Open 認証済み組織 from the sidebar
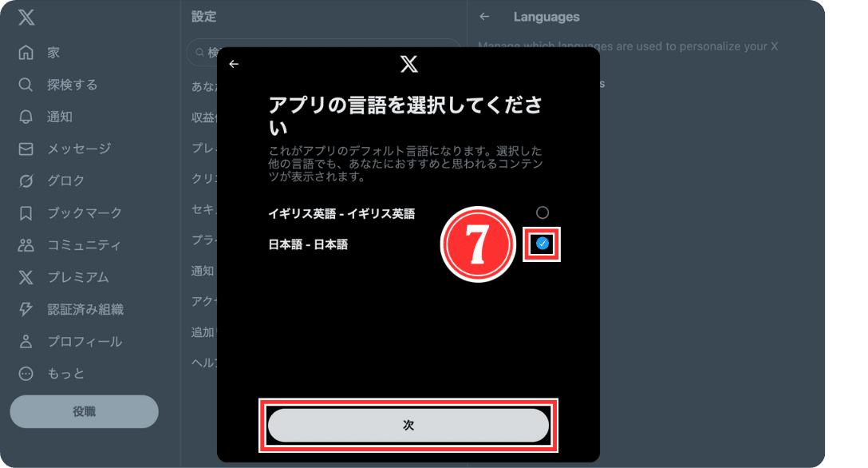Image resolution: width=868 pixels, height=468 pixels. click(26, 309)
